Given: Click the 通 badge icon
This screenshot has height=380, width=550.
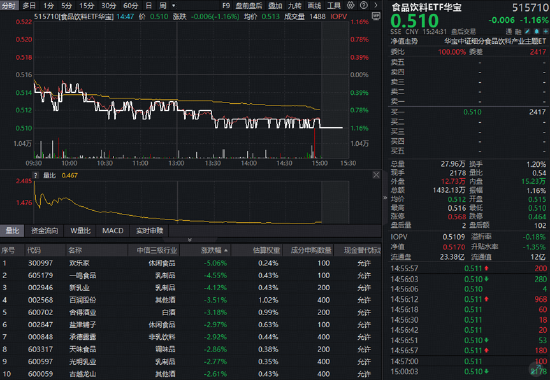Looking at the screenshot, I should coord(509,31).
